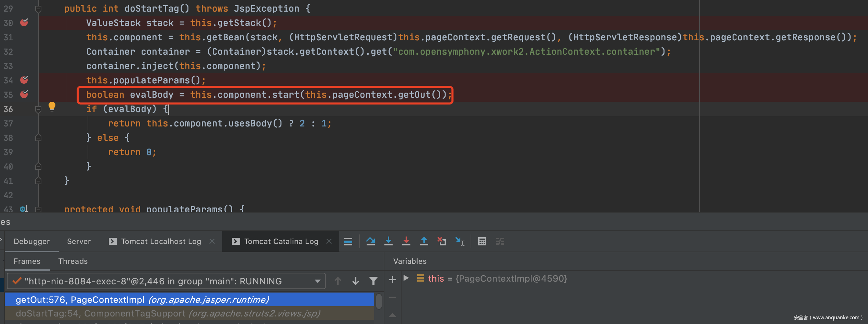
Task: Expand the 'this' variable node
Action: (406, 278)
